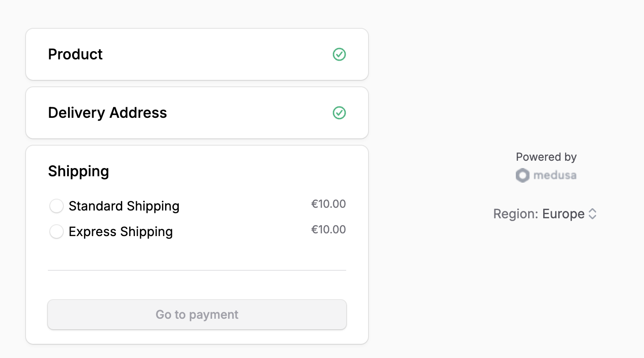Open the medusa link under Powered by
The image size is (644, 358).
554,175
